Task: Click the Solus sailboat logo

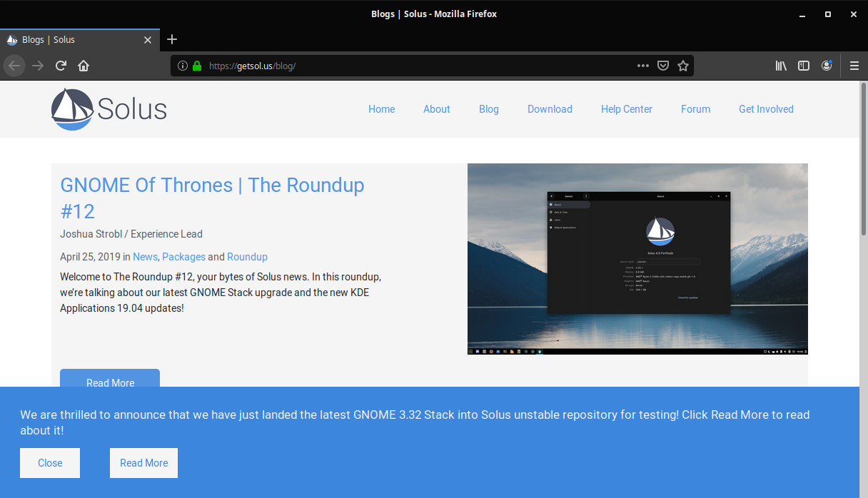Action: 109,109
